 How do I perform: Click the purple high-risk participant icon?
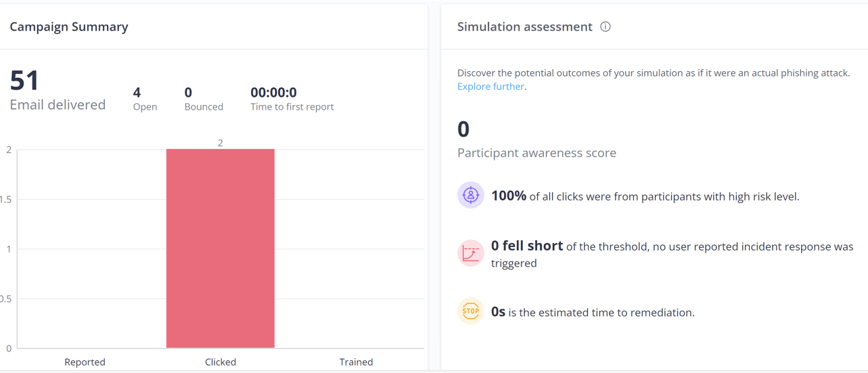click(470, 195)
